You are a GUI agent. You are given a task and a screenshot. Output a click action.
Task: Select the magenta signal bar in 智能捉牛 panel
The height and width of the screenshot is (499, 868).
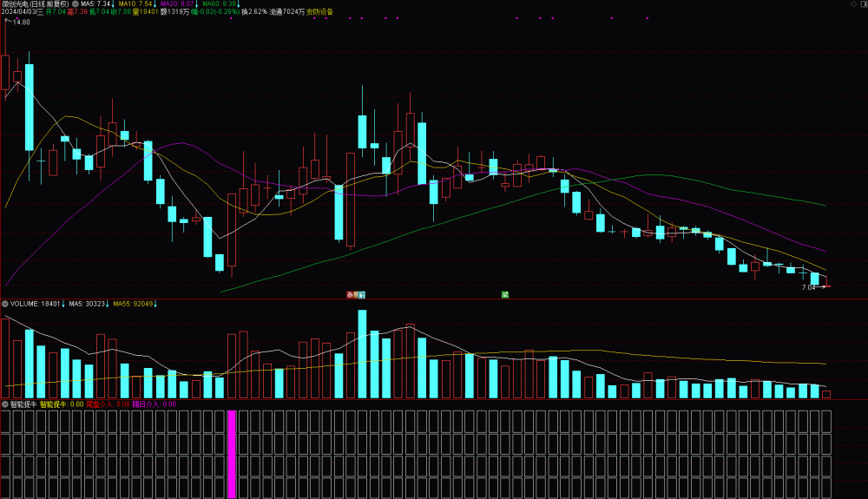232,454
